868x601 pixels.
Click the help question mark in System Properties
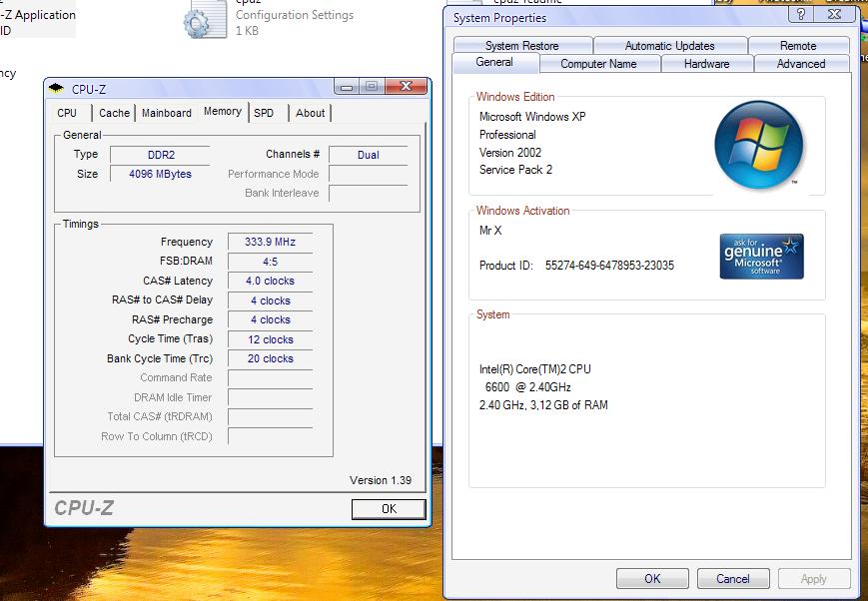tap(801, 14)
